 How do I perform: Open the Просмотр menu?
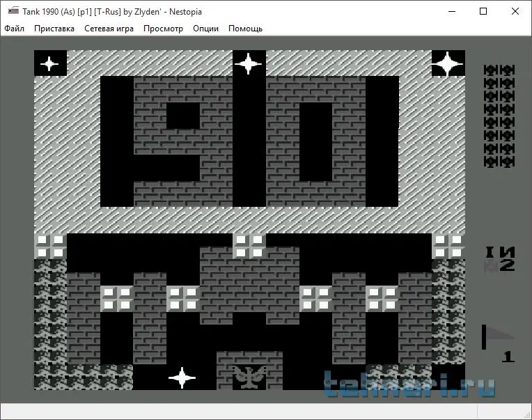(163, 29)
